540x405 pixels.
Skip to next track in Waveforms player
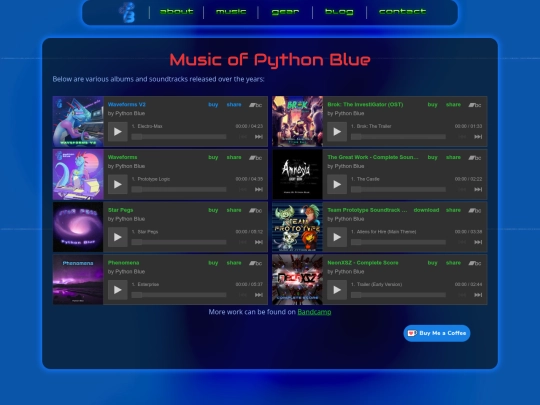pyautogui.click(x=259, y=189)
